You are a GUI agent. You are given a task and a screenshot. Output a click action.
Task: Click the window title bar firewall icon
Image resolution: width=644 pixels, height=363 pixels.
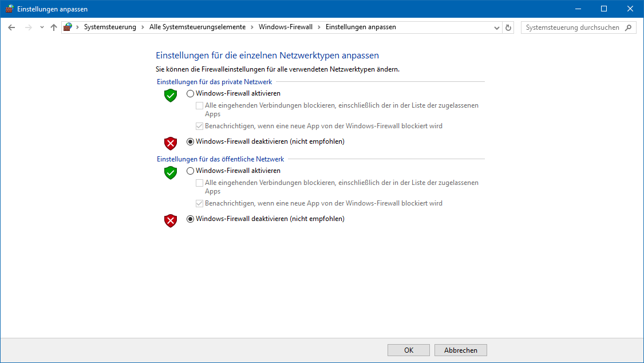pyautogui.click(x=9, y=9)
